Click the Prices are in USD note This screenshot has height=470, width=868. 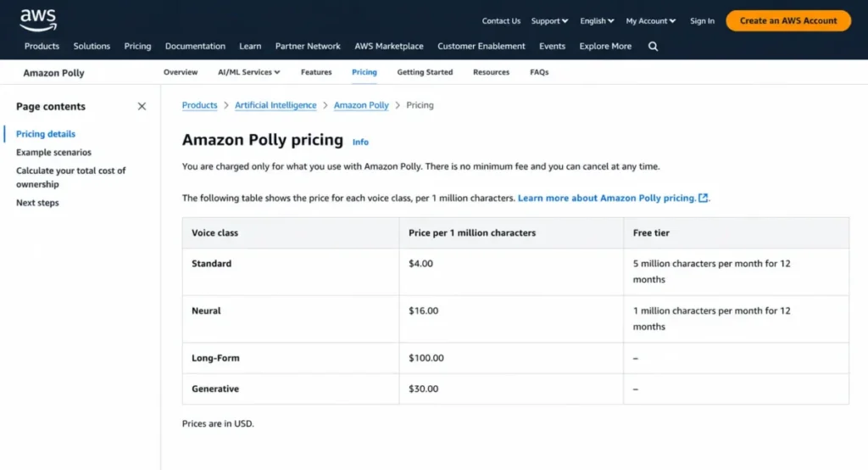coord(218,423)
